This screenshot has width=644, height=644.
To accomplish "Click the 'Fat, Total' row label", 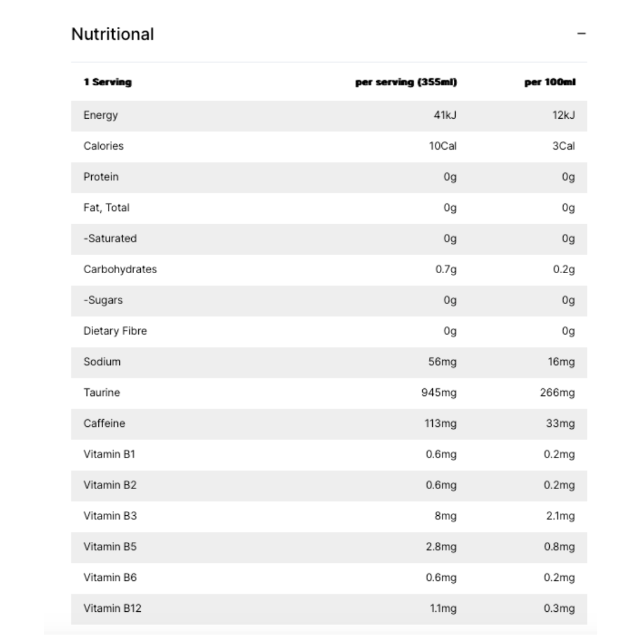I will [x=107, y=208].
